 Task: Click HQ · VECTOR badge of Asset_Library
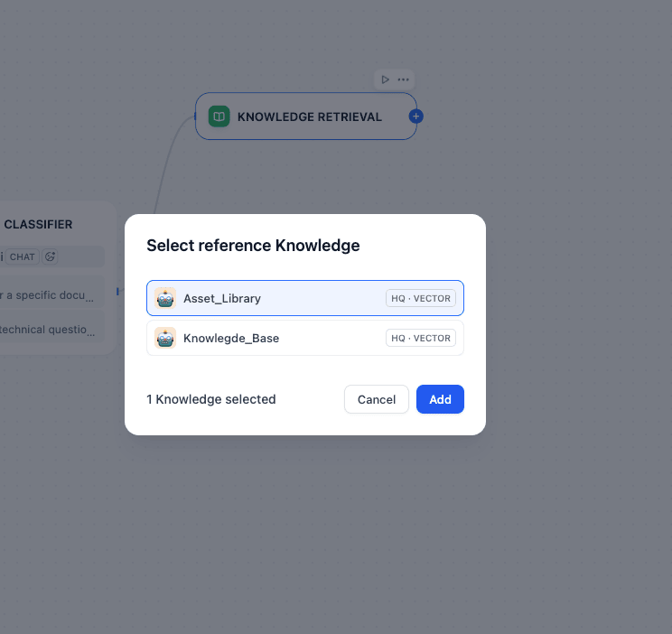coord(420,298)
